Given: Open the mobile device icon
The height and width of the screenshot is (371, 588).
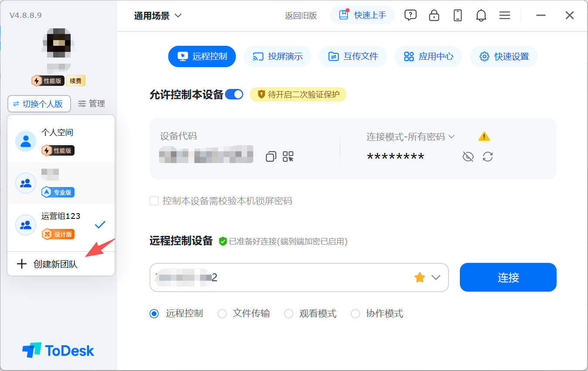Looking at the screenshot, I should pyautogui.click(x=457, y=16).
